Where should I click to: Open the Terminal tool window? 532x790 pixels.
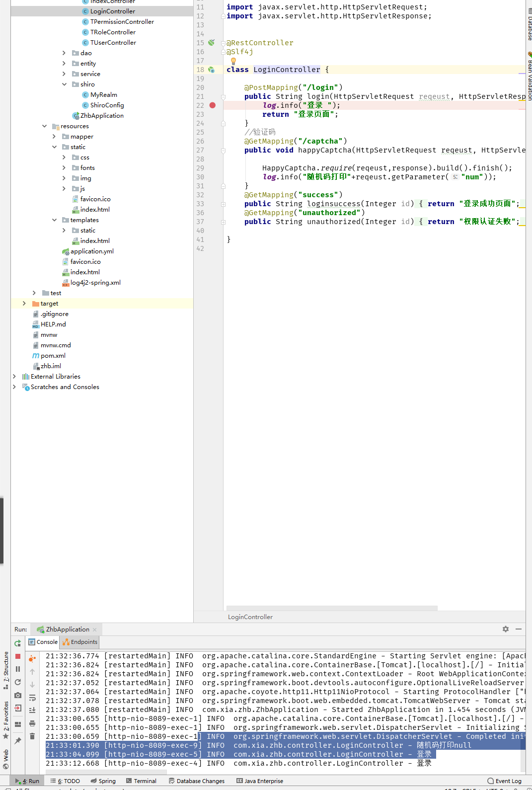142,781
